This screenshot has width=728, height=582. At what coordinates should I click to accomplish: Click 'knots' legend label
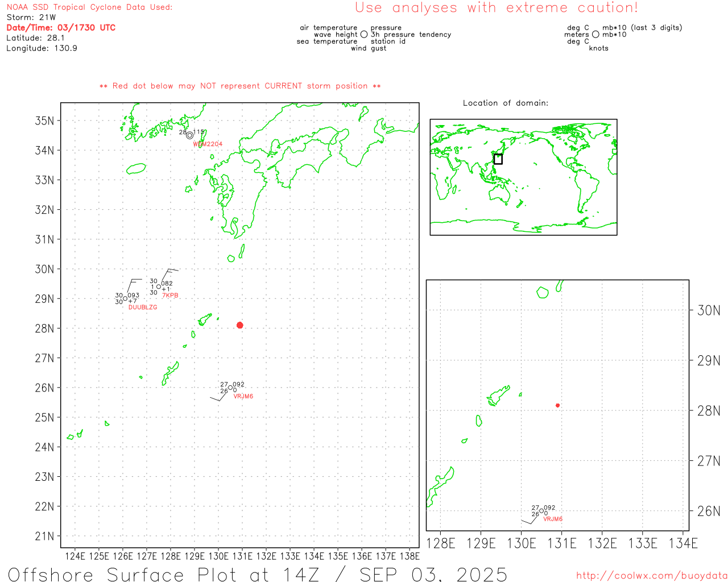pos(599,48)
